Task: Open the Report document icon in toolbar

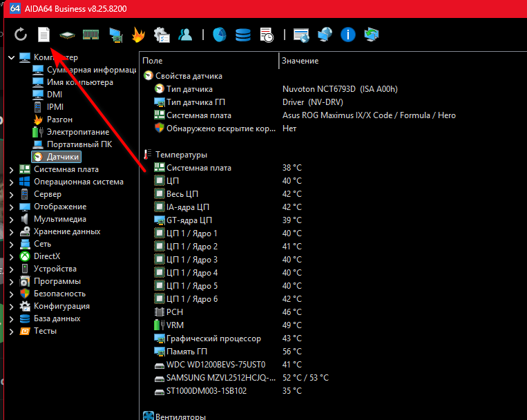Action: tap(44, 34)
